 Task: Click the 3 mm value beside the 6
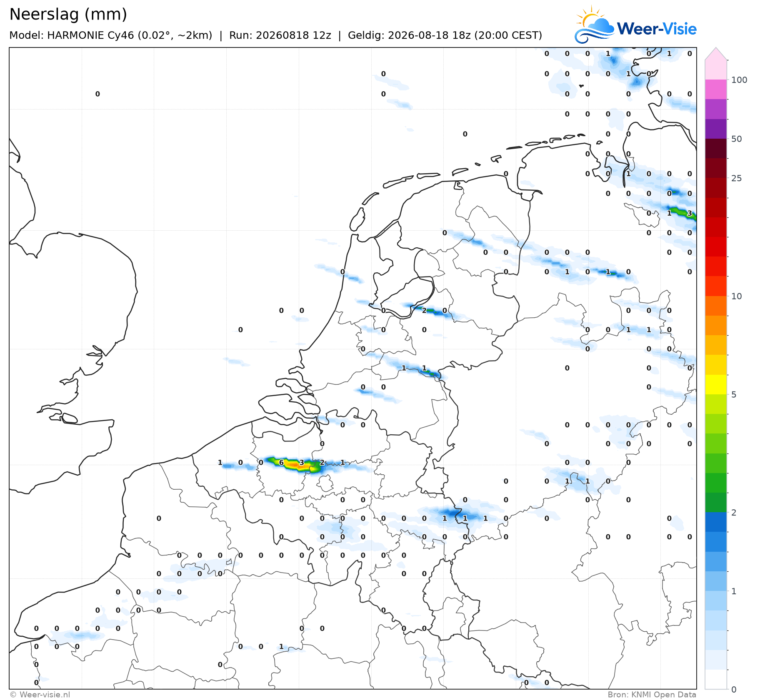pyautogui.click(x=302, y=463)
